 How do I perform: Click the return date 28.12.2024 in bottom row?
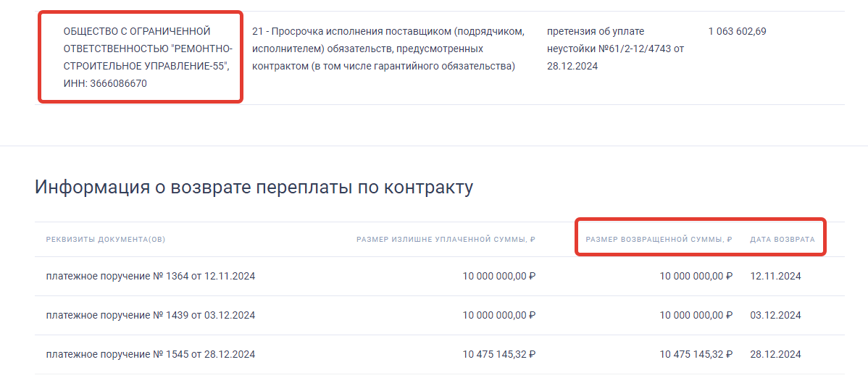click(x=775, y=355)
